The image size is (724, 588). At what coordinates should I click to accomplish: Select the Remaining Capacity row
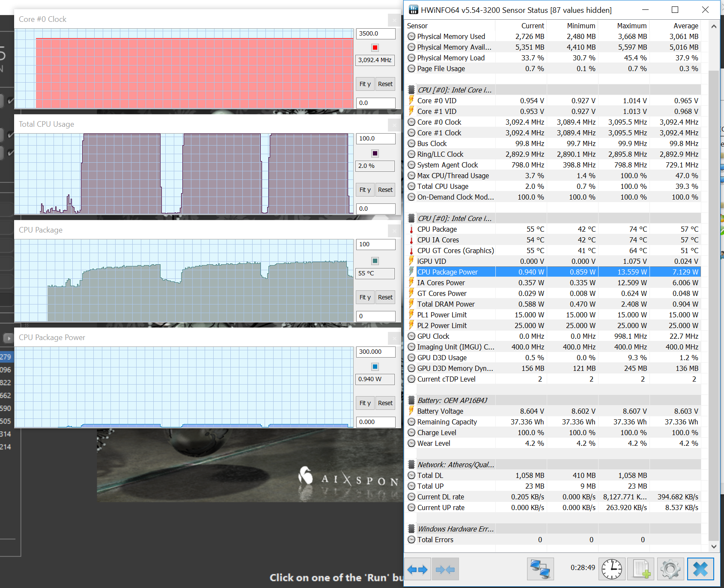point(553,422)
